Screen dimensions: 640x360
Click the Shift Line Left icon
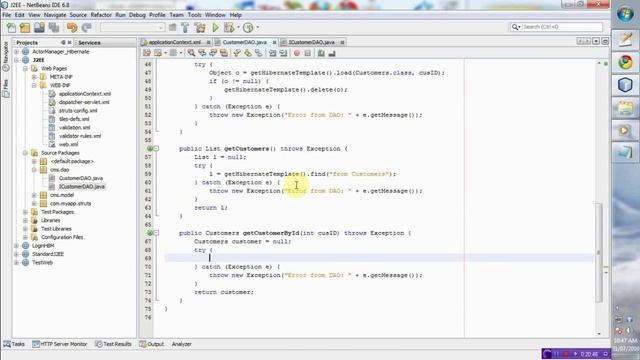[272, 53]
